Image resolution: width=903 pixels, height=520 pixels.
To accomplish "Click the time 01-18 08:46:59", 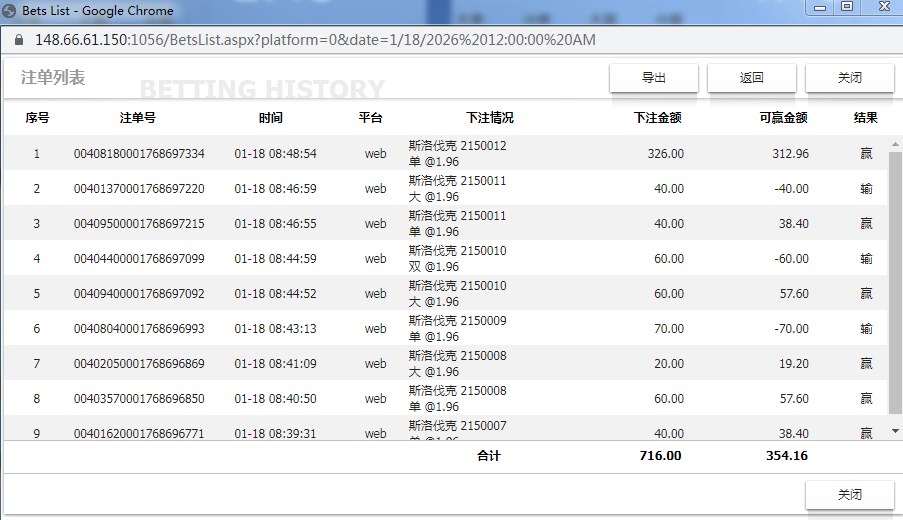I will click(275, 189).
